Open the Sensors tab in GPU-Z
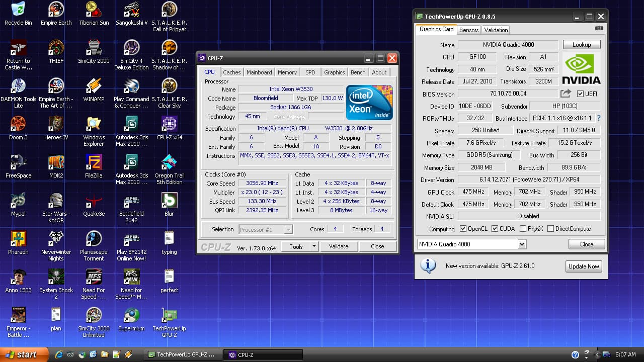Image resolution: width=644 pixels, height=362 pixels. point(469,30)
